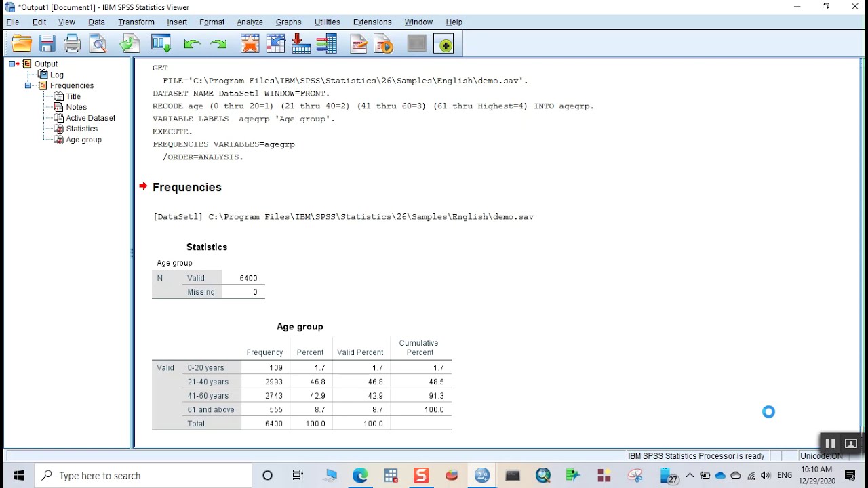
Task: Select Frequencies node in outline pane
Action: coord(72,85)
